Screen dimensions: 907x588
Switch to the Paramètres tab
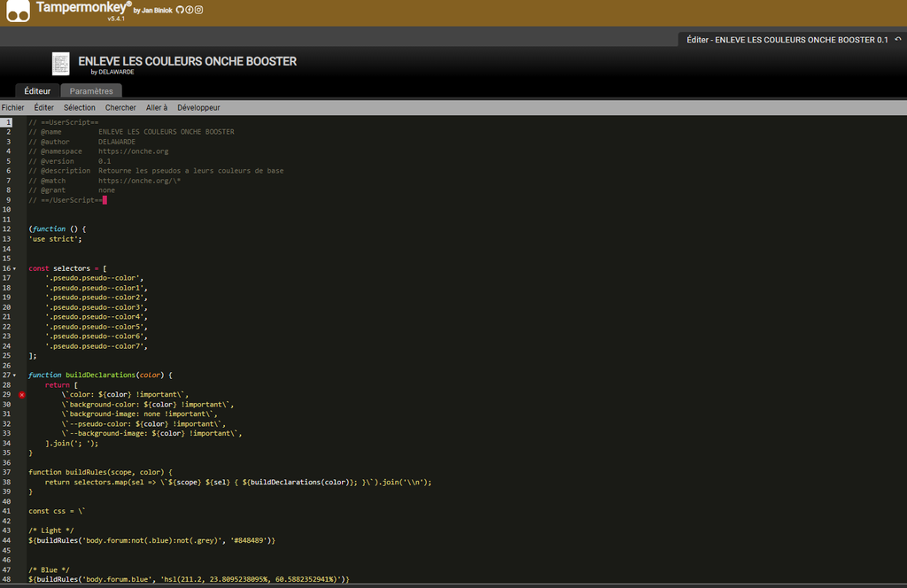point(91,90)
